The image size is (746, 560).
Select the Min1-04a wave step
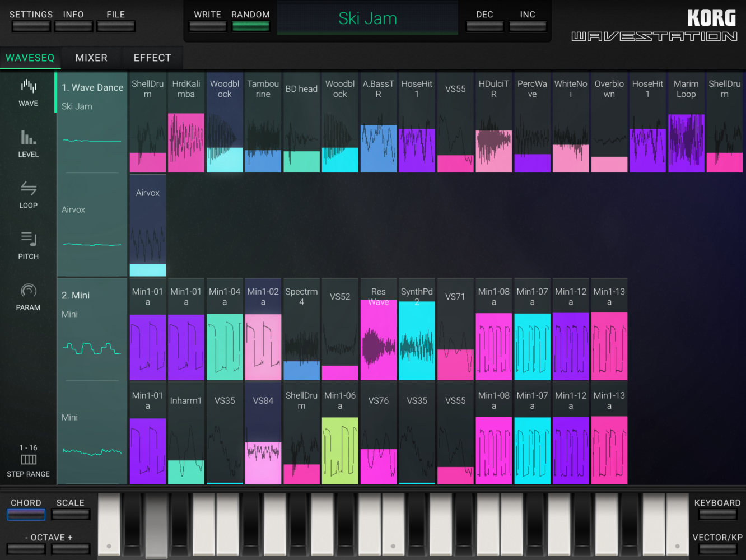point(225,329)
